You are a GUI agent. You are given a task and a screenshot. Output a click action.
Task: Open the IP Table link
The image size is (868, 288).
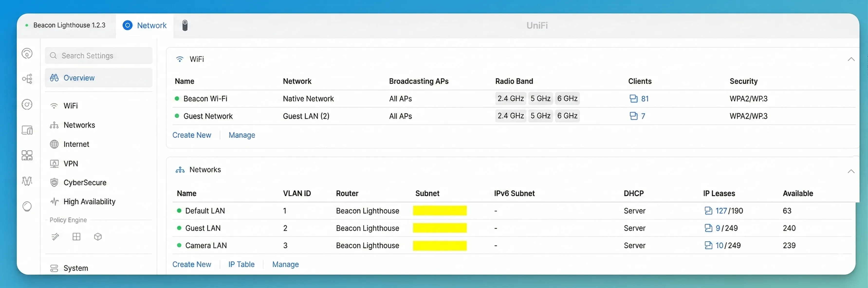pyautogui.click(x=241, y=264)
